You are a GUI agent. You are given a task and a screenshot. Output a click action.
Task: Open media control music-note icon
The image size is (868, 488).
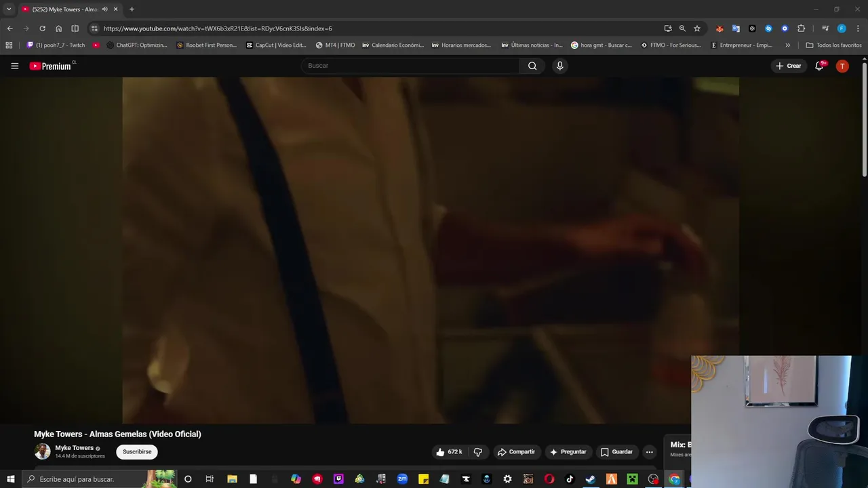coord(825,28)
